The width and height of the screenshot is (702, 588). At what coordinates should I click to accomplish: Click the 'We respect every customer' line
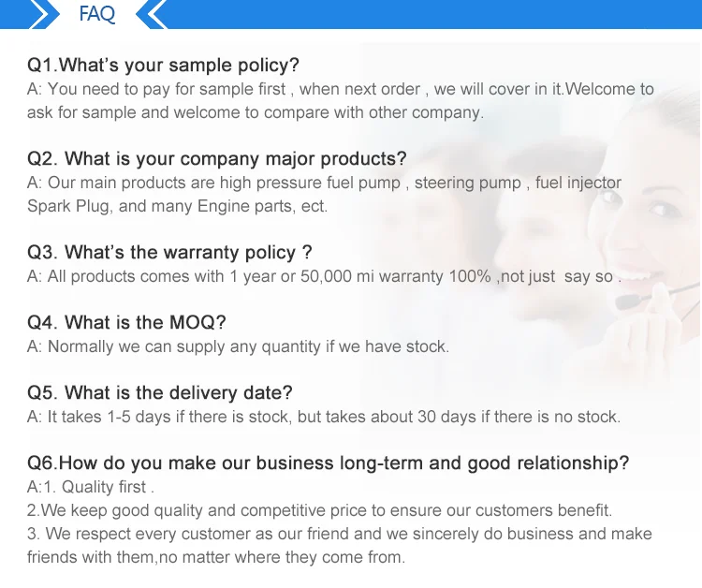(x=340, y=534)
